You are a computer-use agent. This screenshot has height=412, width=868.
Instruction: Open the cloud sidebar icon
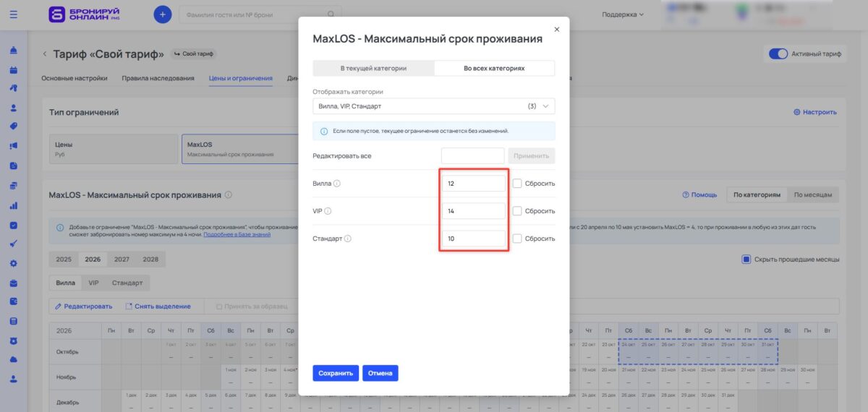click(x=14, y=359)
